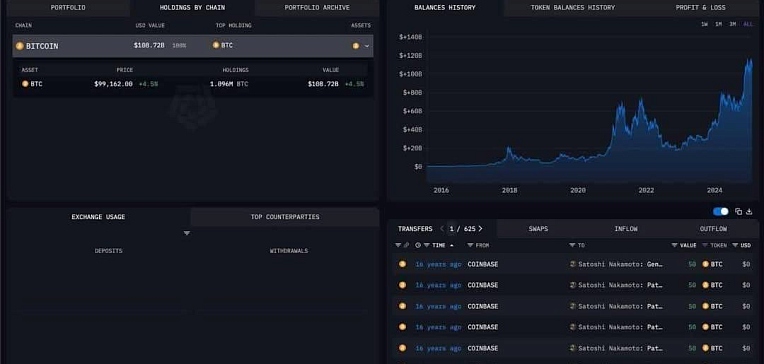
Task: Click the Satoshi Nakamoto entity icon in the first transfer
Action: pos(573,264)
